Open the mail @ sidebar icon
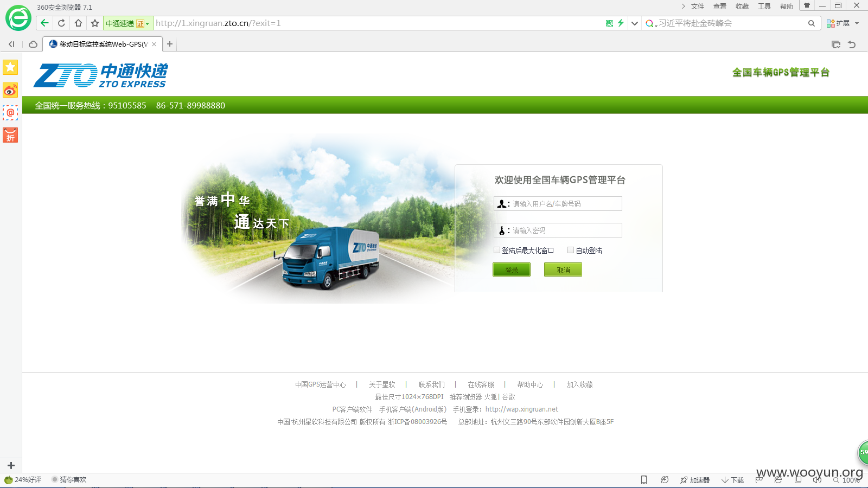Viewport: 868px width, 488px height. tap(10, 113)
